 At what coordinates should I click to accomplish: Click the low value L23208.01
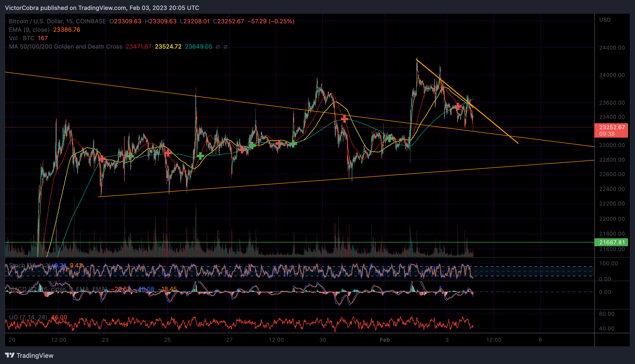point(195,21)
